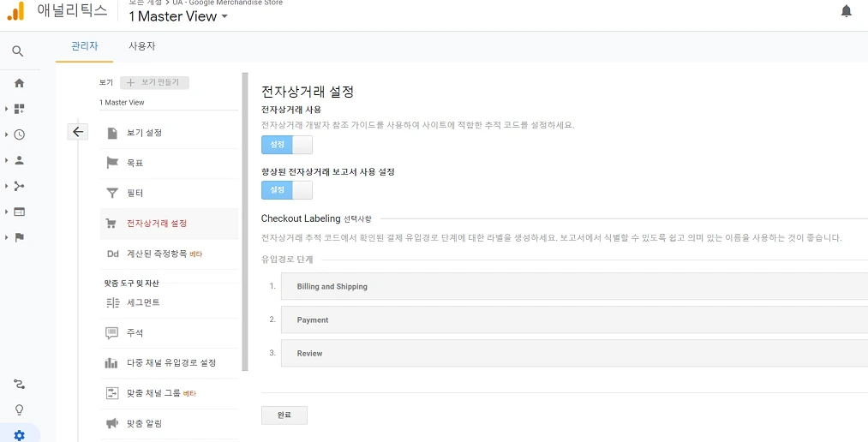Screen dimensions: 868x442
Task: Click the admin column vertical scrollbar
Action: (x=245, y=221)
